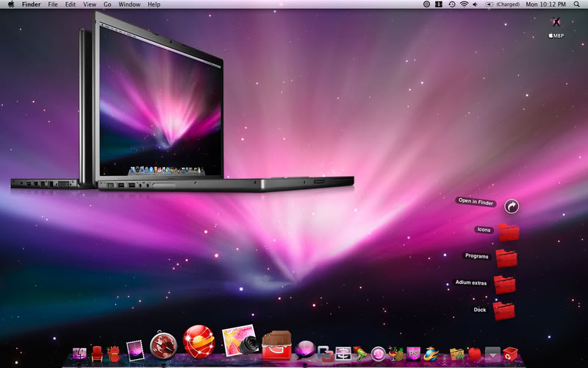Open the overlapping squares virtualization icon in the Dock
This screenshot has width=588, height=368.
coord(325,354)
